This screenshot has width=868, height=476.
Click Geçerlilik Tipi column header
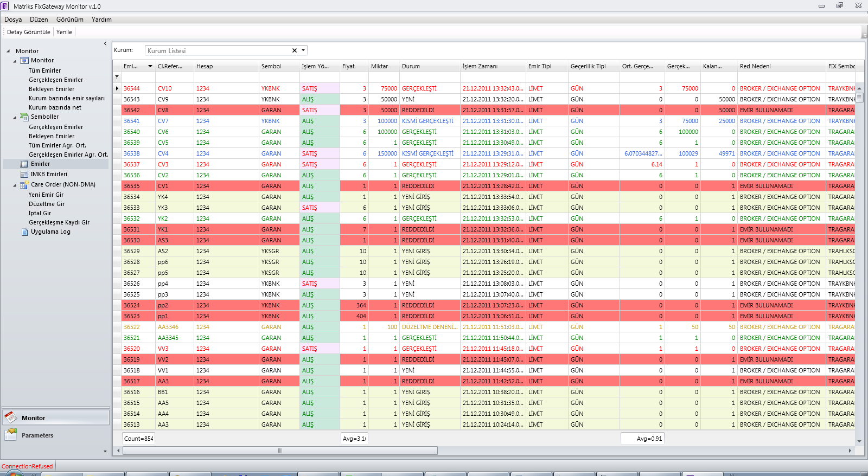pyautogui.click(x=594, y=66)
